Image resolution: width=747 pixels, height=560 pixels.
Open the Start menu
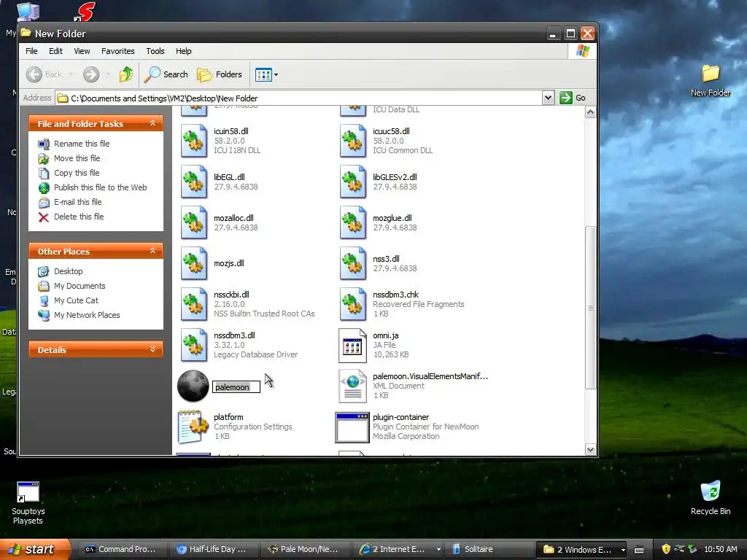pos(34,549)
